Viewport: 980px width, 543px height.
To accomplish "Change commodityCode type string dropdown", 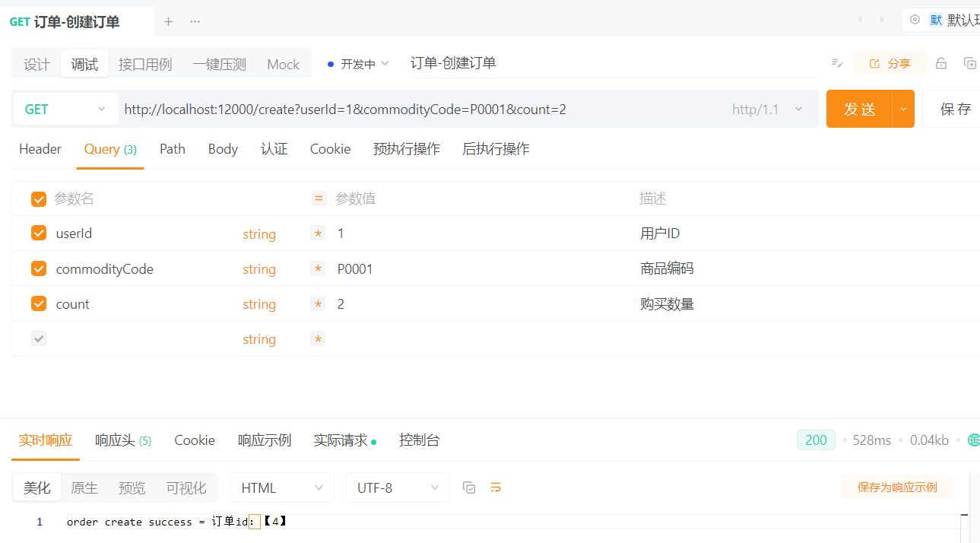I will pyautogui.click(x=259, y=269).
